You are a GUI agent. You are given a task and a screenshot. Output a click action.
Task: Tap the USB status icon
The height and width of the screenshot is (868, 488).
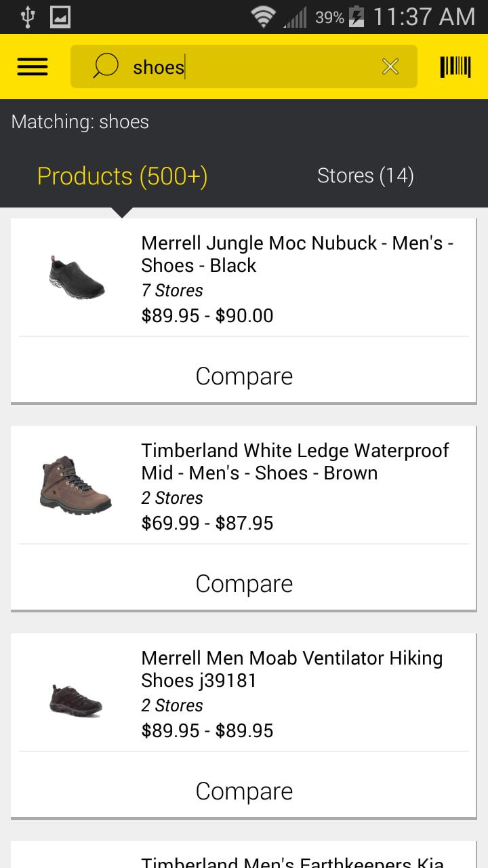click(x=27, y=17)
